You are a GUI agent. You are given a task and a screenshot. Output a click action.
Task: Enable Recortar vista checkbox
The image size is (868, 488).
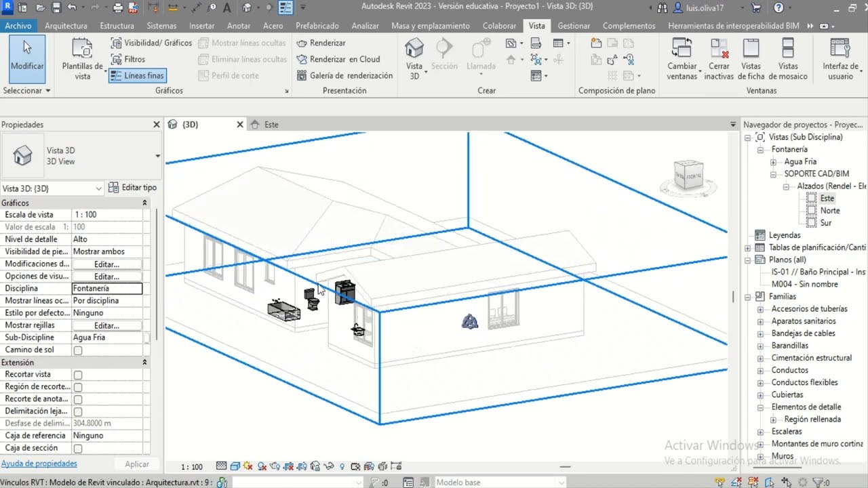[x=78, y=375]
